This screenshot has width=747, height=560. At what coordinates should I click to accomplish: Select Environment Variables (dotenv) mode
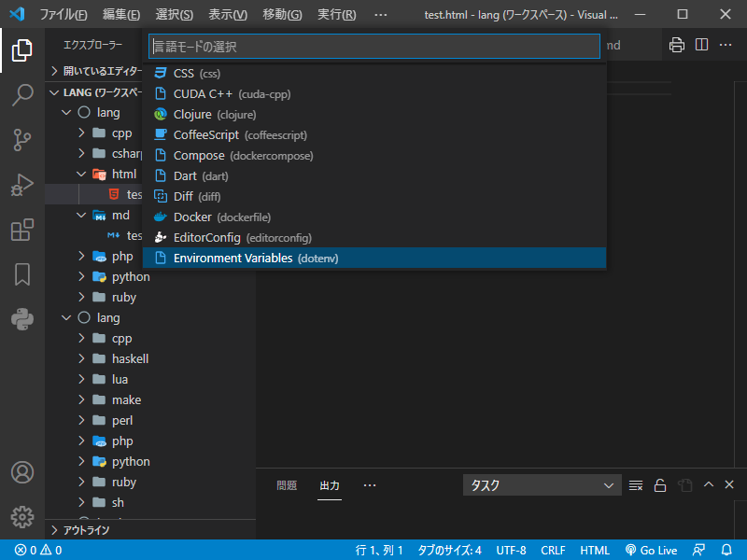[374, 258]
